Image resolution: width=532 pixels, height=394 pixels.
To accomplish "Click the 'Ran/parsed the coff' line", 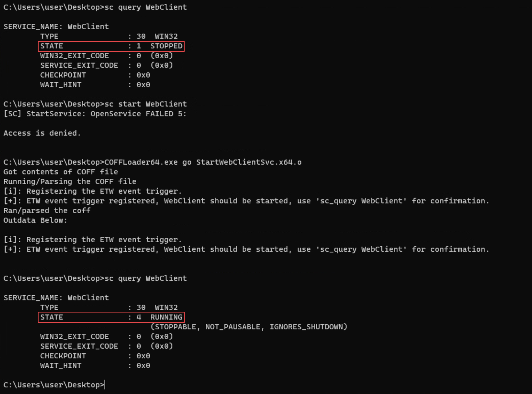I will (47, 211).
